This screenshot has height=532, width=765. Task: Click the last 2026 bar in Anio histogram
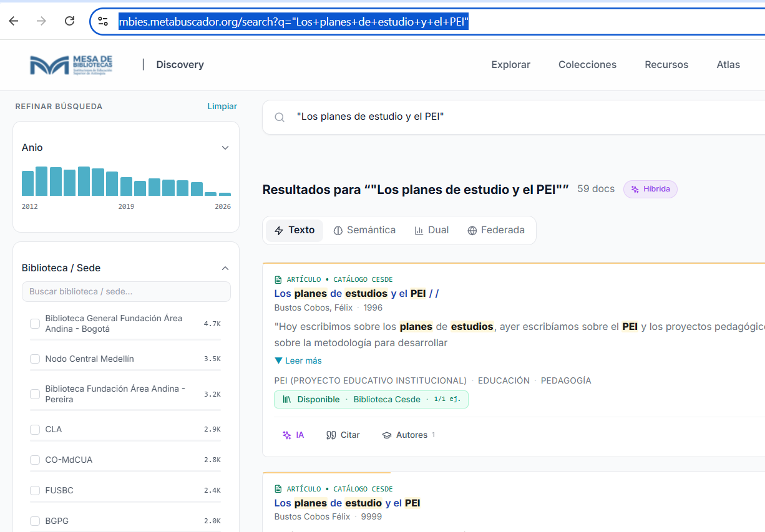pyautogui.click(x=225, y=195)
